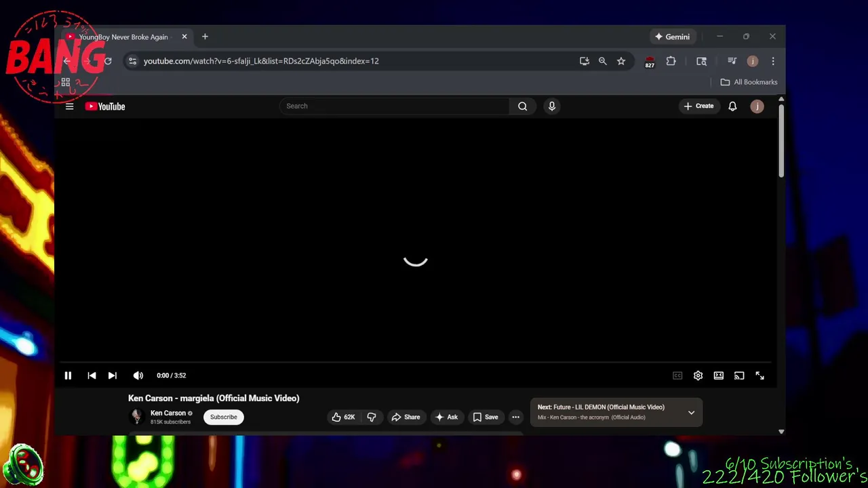Open more actions three-dot menu
This screenshot has height=488, width=868.
(516, 417)
